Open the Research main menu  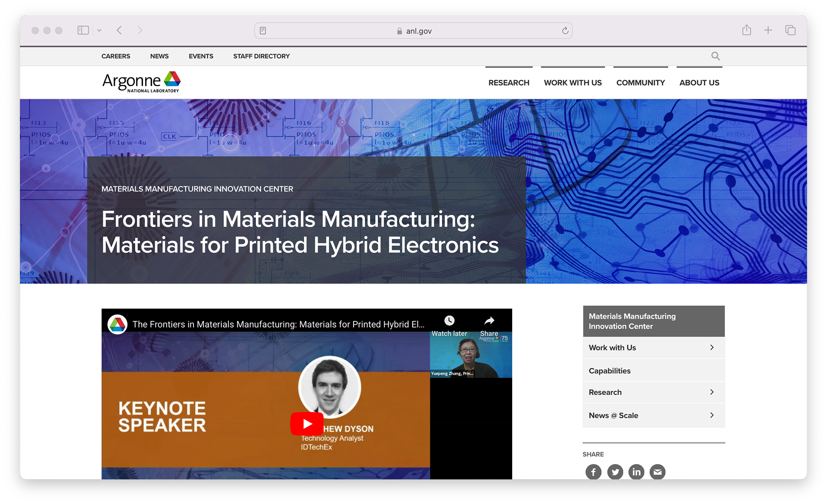tap(509, 82)
